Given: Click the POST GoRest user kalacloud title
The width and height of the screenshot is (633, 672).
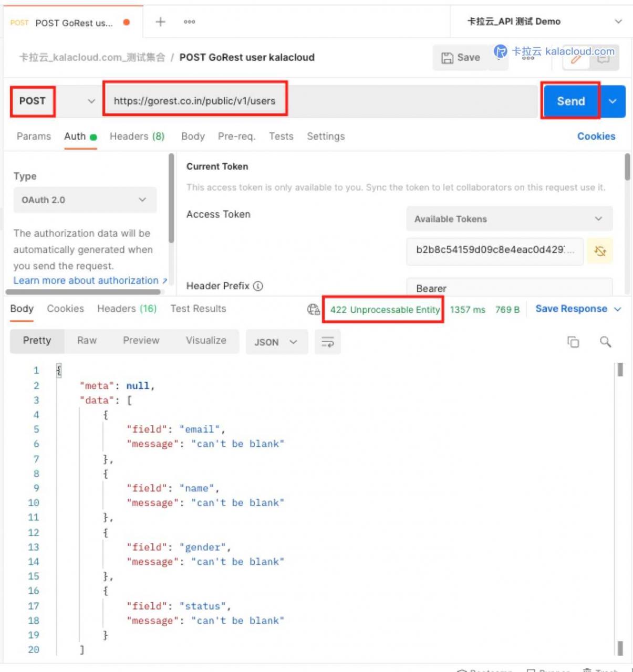Looking at the screenshot, I should (247, 58).
